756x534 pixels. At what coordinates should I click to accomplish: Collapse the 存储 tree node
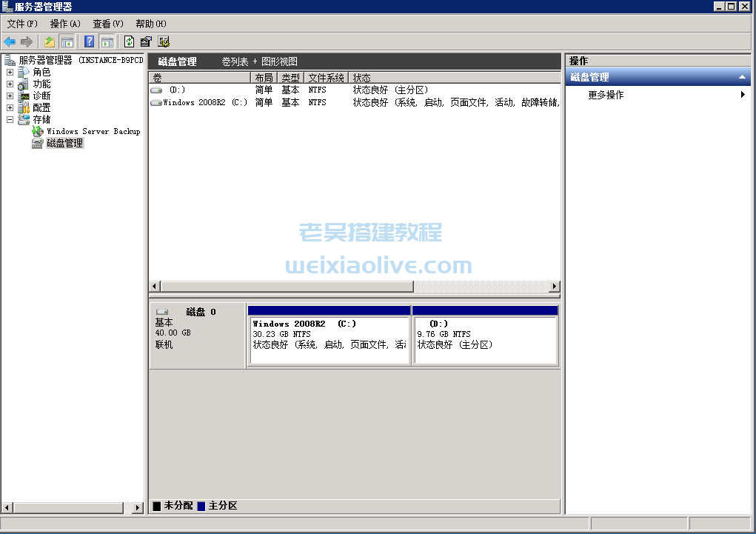[10, 119]
